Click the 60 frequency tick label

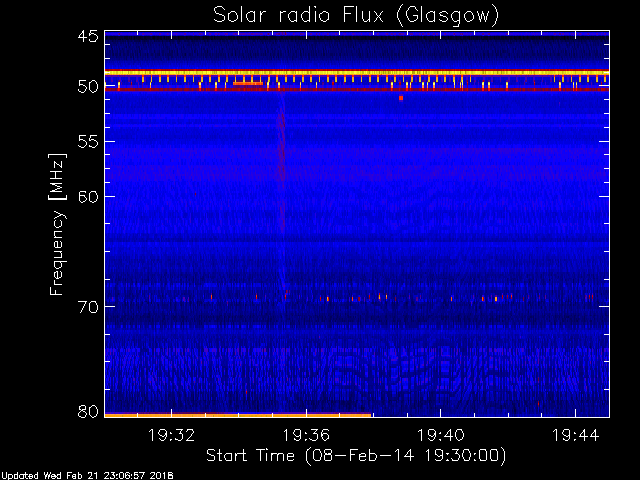pos(88,197)
